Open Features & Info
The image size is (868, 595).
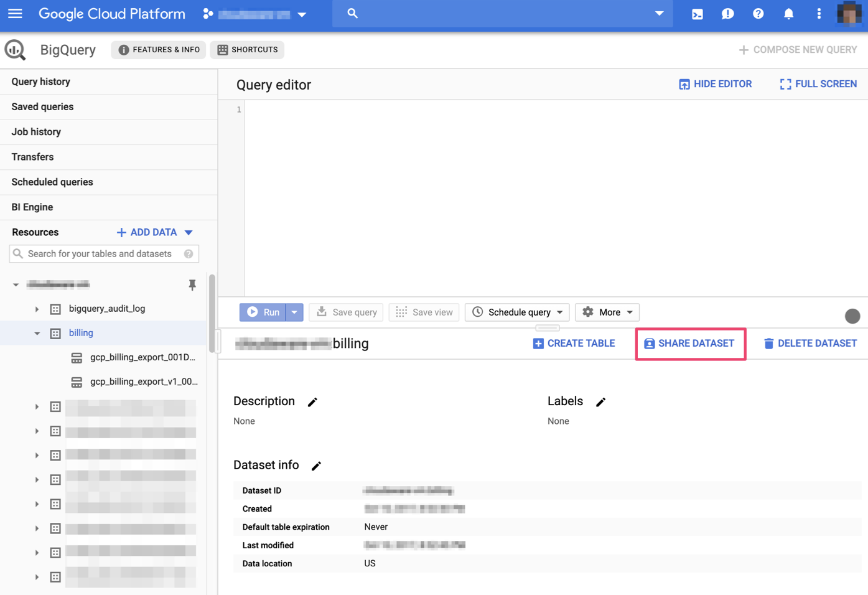point(159,50)
